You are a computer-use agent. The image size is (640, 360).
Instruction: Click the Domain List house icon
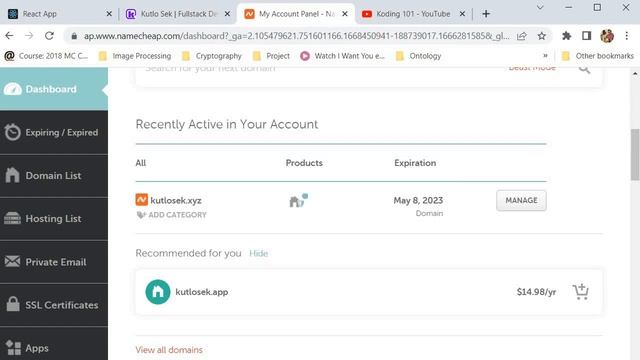click(x=13, y=175)
